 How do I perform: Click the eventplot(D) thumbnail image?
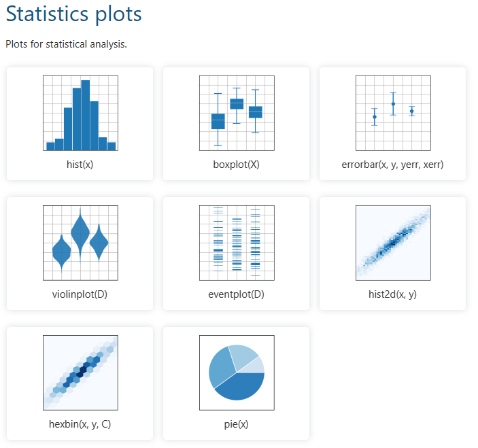(237, 243)
